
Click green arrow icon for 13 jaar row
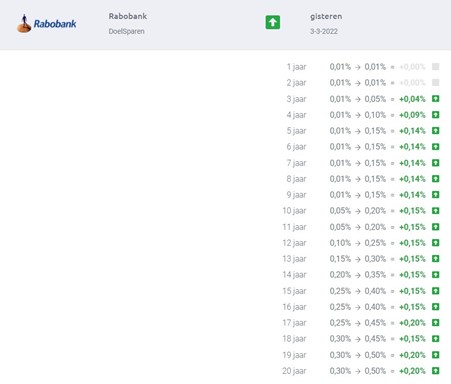click(x=435, y=259)
